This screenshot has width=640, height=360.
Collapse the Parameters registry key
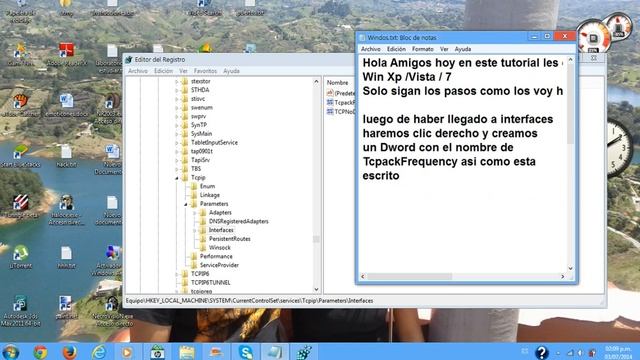coord(186,204)
